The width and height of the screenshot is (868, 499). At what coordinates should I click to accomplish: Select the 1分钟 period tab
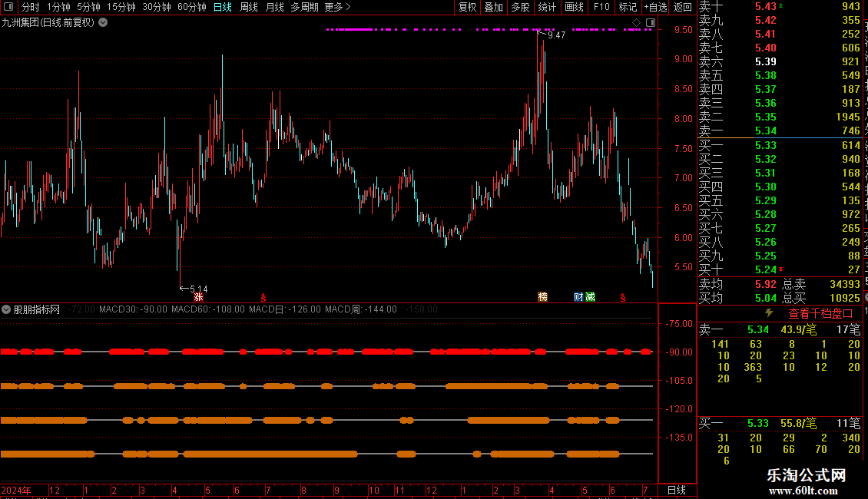pos(58,7)
